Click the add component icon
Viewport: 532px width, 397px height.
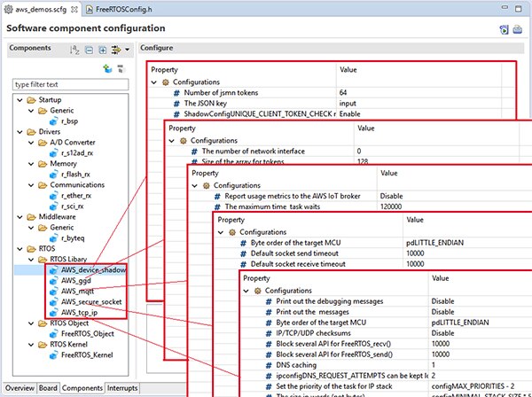(x=107, y=67)
